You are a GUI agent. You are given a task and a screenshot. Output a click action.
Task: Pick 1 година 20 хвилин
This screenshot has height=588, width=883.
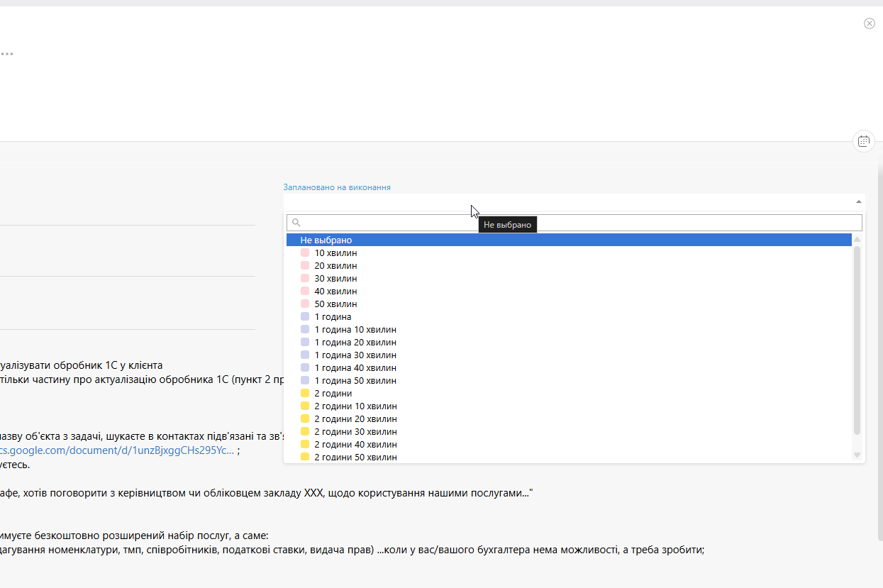coord(569,342)
